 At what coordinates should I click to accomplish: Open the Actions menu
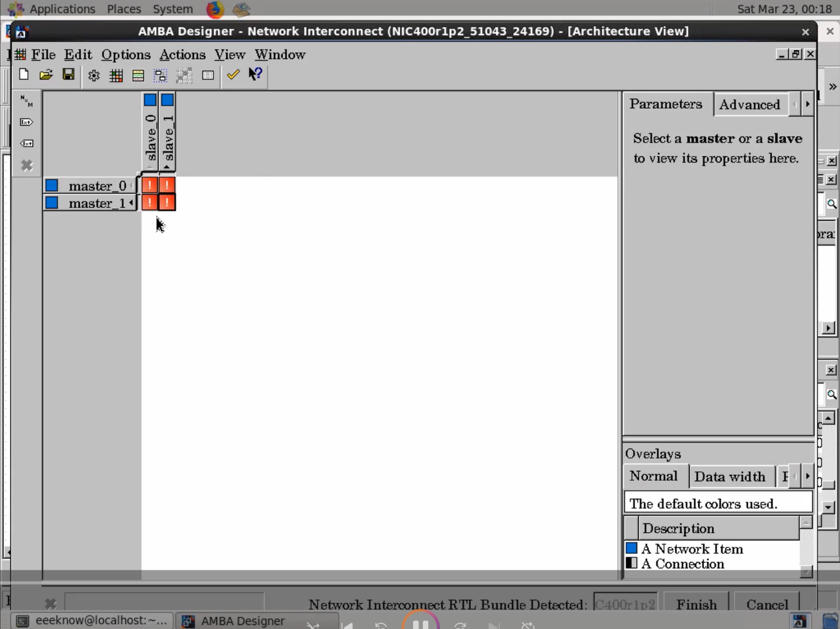(182, 54)
